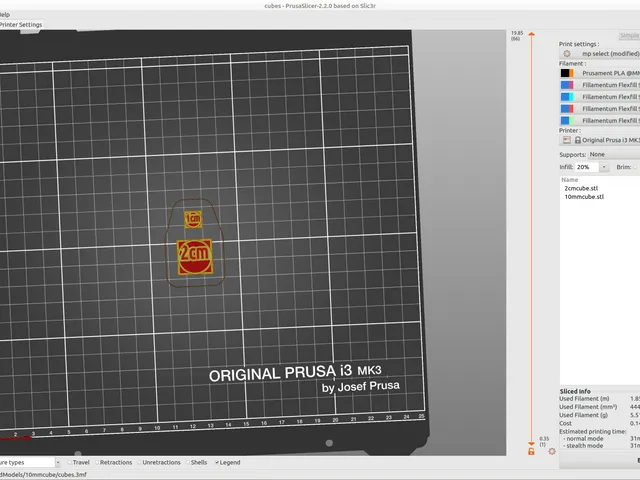Open the feature types view dropdown
The height and width of the screenshot is (480, 640).
[30, 462]
